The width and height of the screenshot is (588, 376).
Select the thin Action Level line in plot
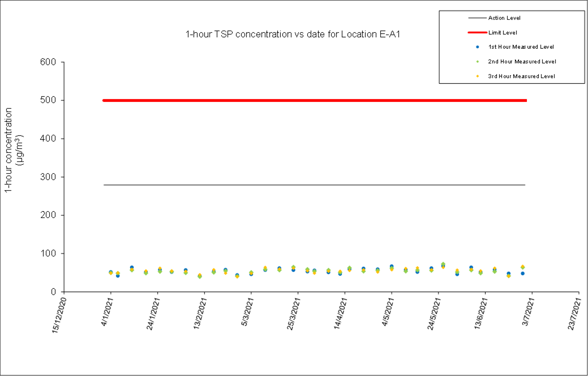point(314,185)
